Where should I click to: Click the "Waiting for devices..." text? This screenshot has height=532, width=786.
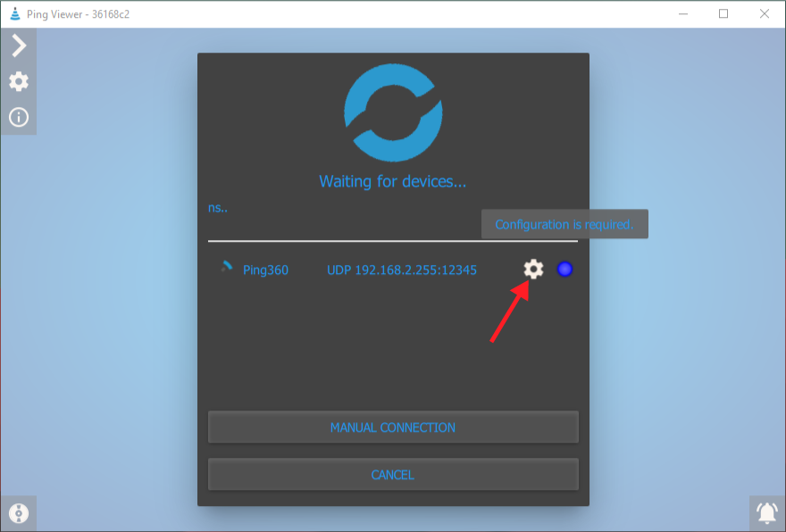(393, 181)
